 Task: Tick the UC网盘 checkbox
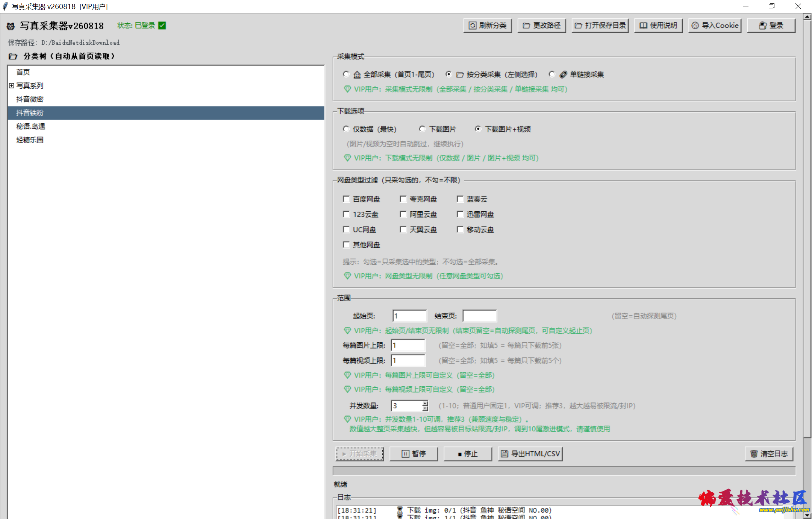(x=347, y=229)
